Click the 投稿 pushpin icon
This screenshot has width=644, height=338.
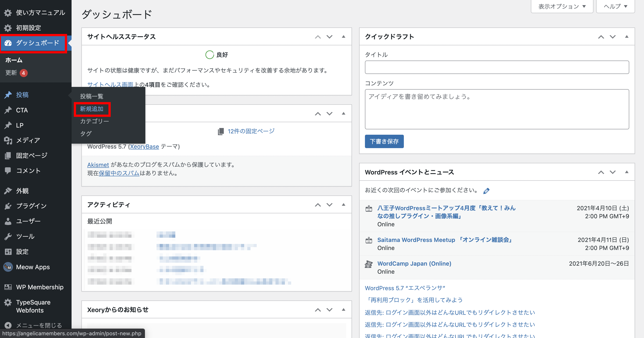pyautogui.click(x=8, y=95)
